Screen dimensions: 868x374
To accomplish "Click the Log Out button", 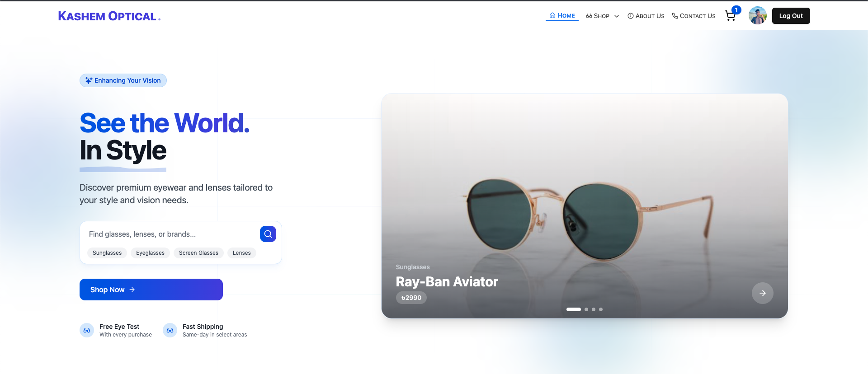I will [x=791, y=16].
